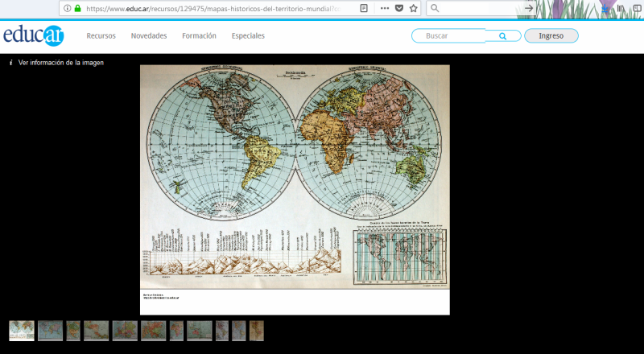Screen dimensions: 644x354
Task: Toggle the Firefox sidebar icon
Action: click(638, 8)
